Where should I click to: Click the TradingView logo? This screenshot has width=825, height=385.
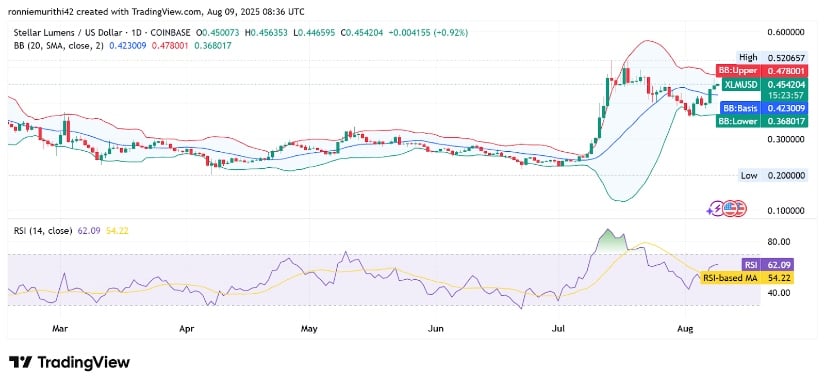point(69,362)
